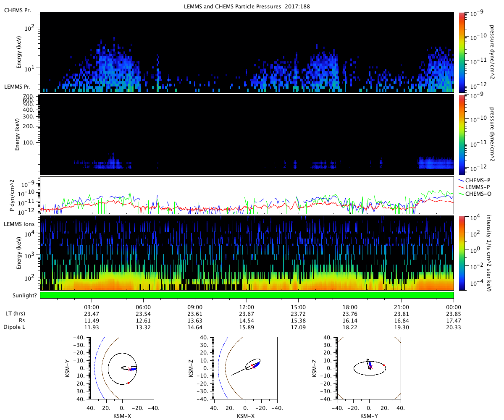
Task: Click the LEMMS Ions spectrogram panel
Action: click(x=247, y=253)
